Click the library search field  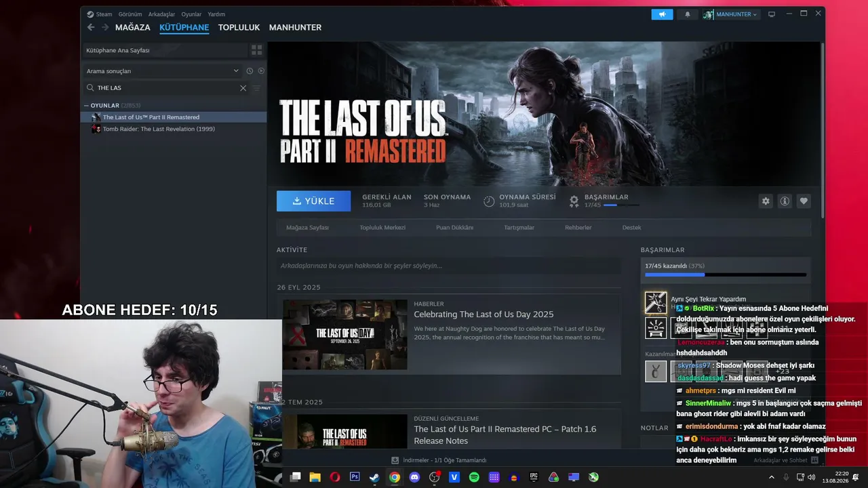coord(166,88)
